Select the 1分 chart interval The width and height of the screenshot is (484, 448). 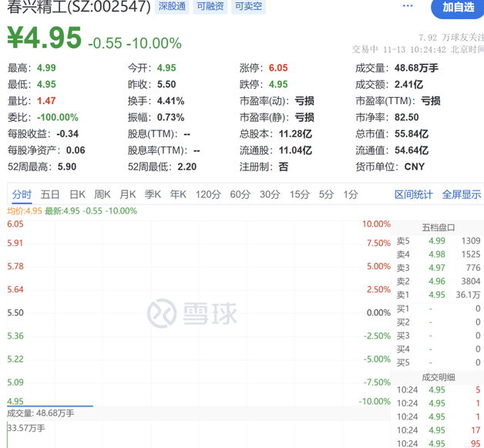click(x=351, y=194)
